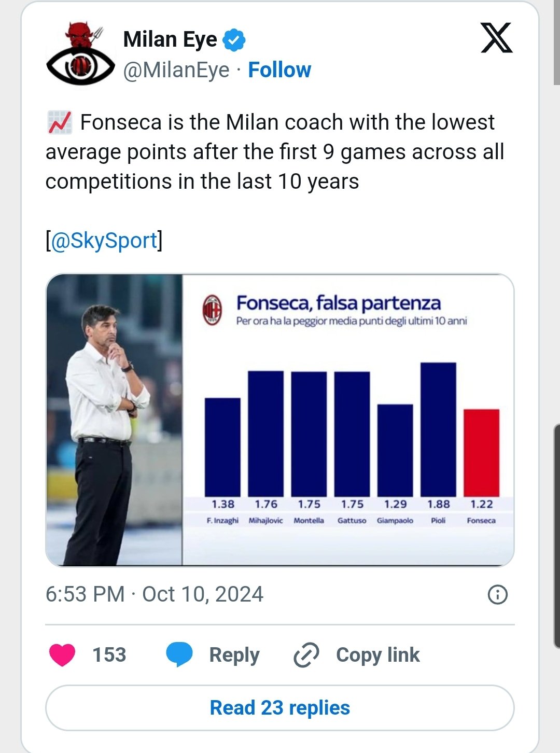The image size is (560, 753).
Task: Click the red Fonseca bar
Action: 481,453
